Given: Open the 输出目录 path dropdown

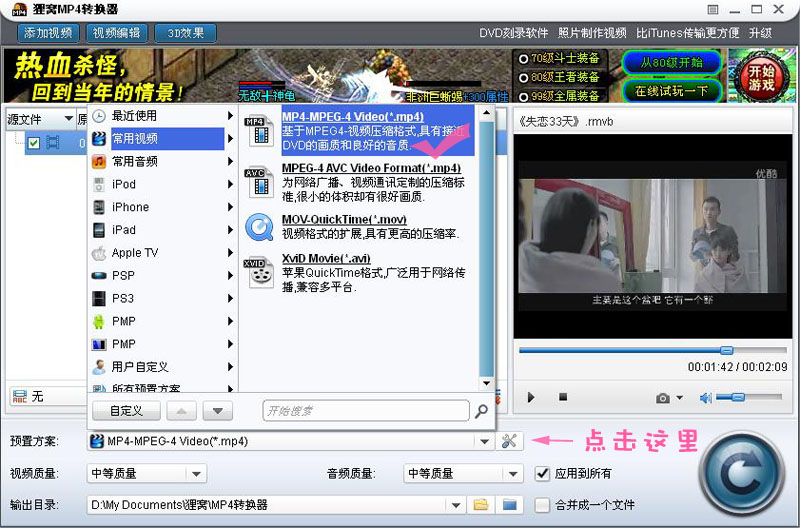Looking at the screenshot, I should pos(456,505).
